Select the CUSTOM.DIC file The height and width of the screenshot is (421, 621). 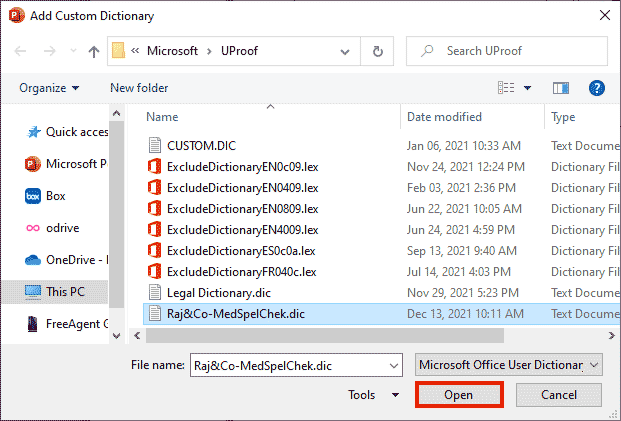tap(201, 146)
